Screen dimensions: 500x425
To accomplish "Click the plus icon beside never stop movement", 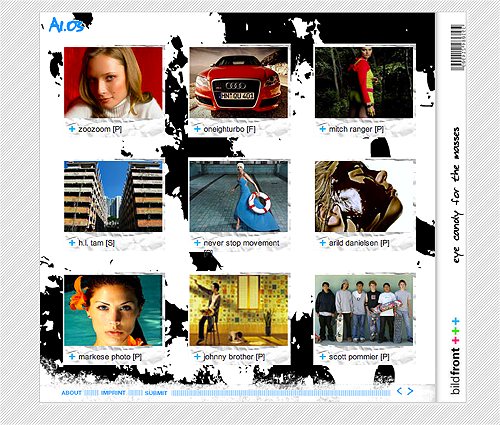I will point(197,243).
